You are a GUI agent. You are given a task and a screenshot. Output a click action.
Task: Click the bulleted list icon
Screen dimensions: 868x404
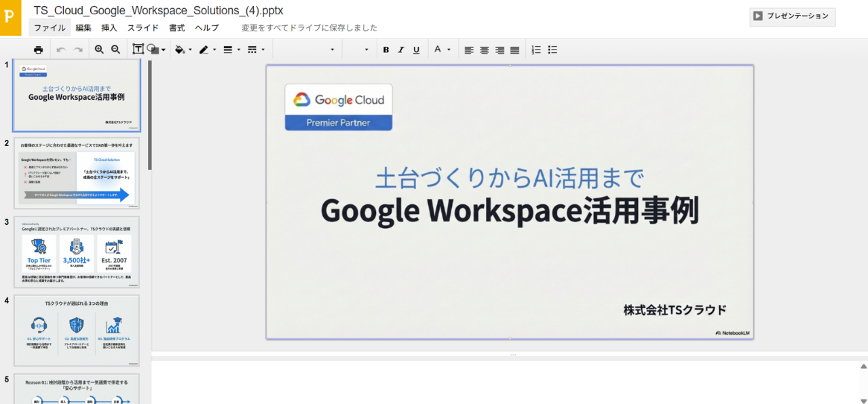pos(552,49)
